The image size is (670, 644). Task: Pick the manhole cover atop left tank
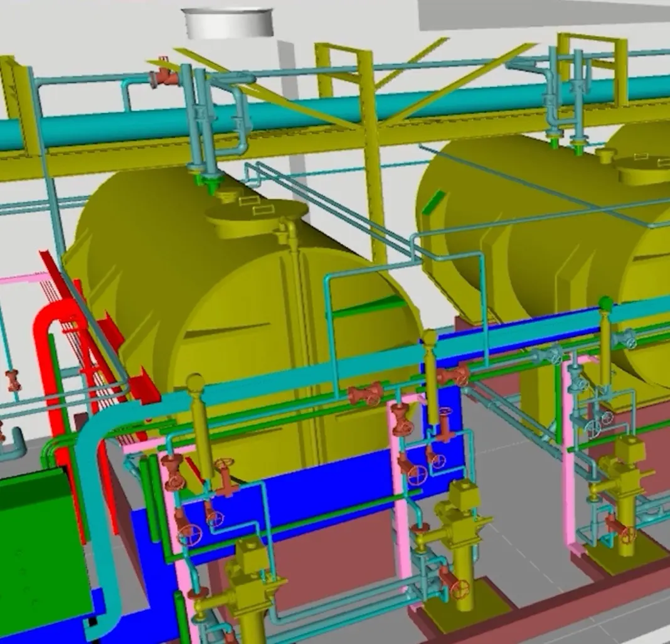[257, 217]
